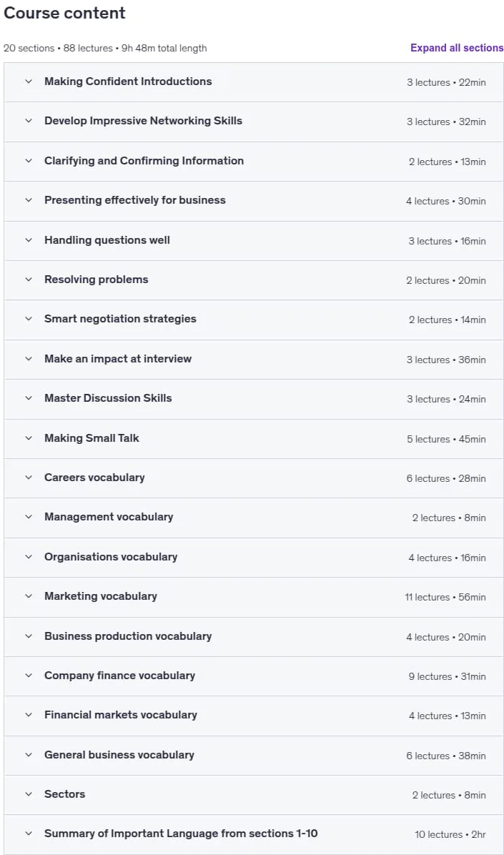Screen dimensions: 504x855
Task: Expand all sections of the course
Action: click(x=457, y=48)
